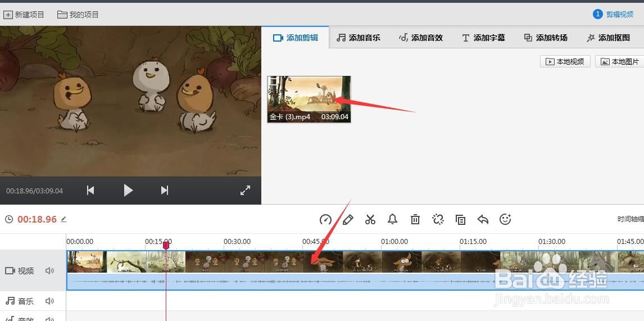
Task: Click the clock icon beside 00:18.96
Action: click(8, 219)
